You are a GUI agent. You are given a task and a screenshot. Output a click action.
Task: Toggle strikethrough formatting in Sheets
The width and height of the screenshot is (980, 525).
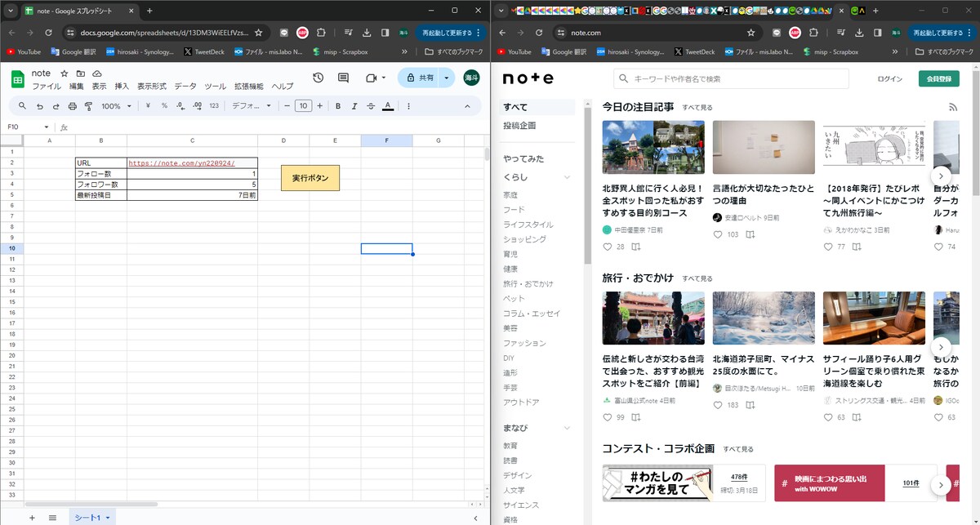(x=371, y=106)
